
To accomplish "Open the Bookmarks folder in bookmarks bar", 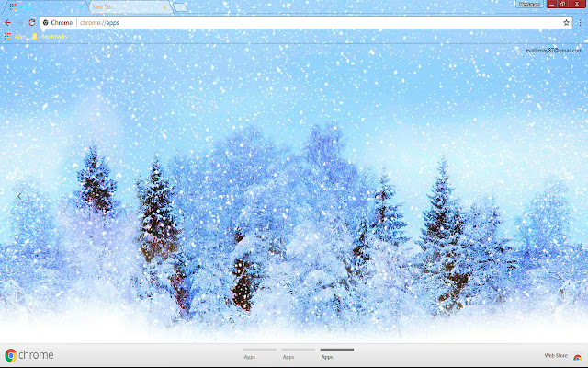I will point(50,37).
